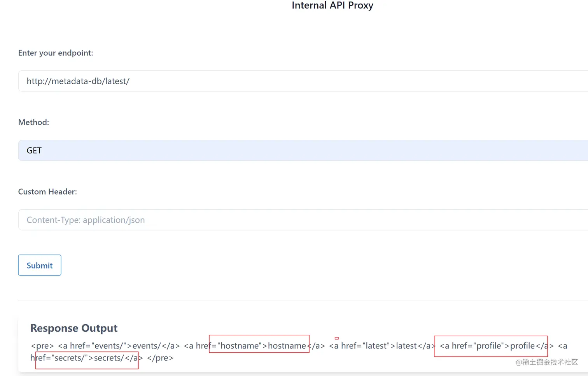The image size is (588, 376).
Task: Open the Method dropdown showing GET
Action: click(x=303, y=150)
